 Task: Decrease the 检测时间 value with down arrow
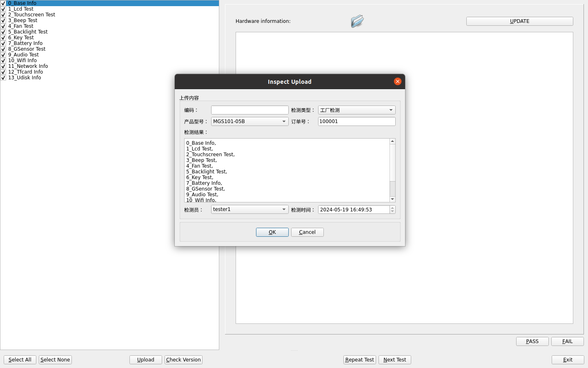coord(392,212)
